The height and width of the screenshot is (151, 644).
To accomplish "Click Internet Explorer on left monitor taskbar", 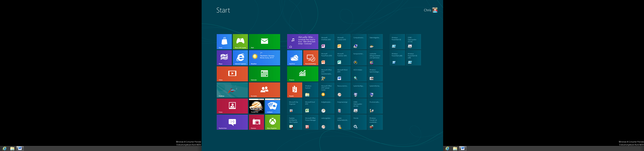I will click(5, 148).
